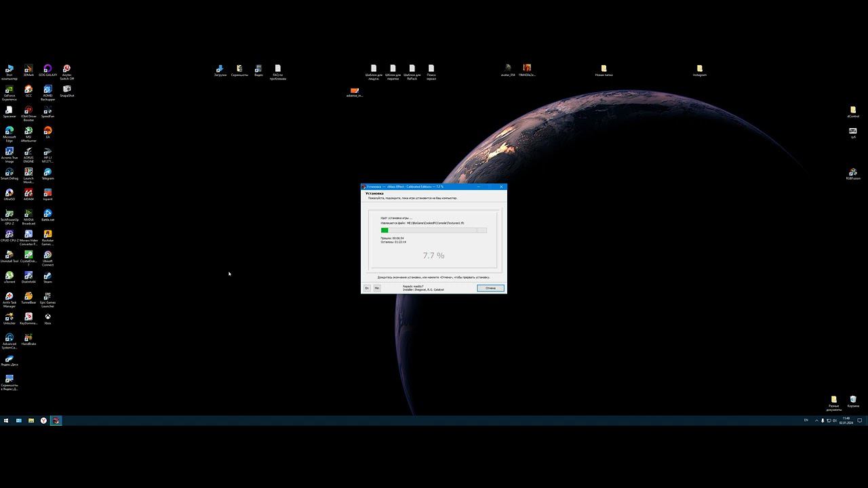868x488 pixels.
Task: Open the Airytec Switch Off shortcut
Action: pos(66,73)
